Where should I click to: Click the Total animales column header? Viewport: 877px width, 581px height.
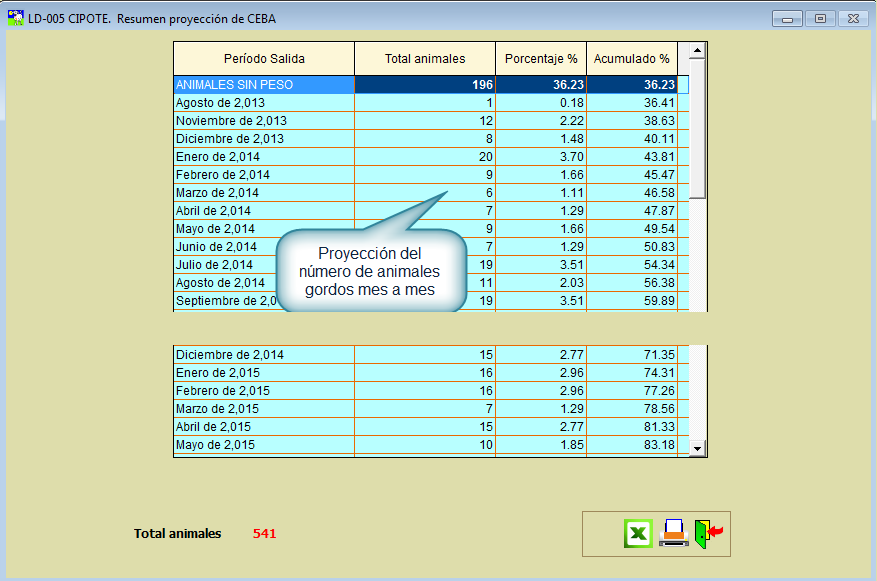(425, 59)
